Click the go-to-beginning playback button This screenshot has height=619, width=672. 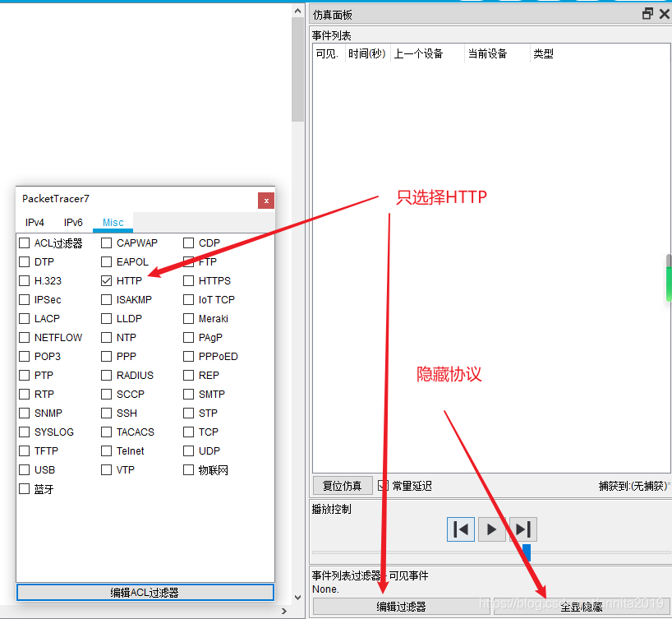[x=461, y=529]
